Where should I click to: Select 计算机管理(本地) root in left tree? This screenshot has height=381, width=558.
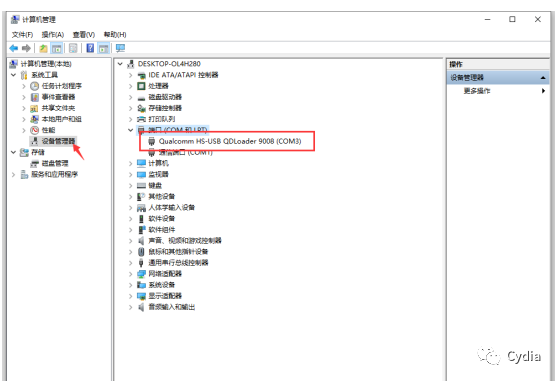[x=46, y=64]
